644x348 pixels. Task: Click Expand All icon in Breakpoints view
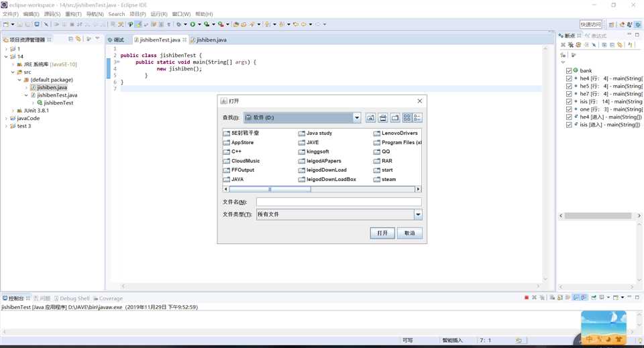tap(604, 45)
